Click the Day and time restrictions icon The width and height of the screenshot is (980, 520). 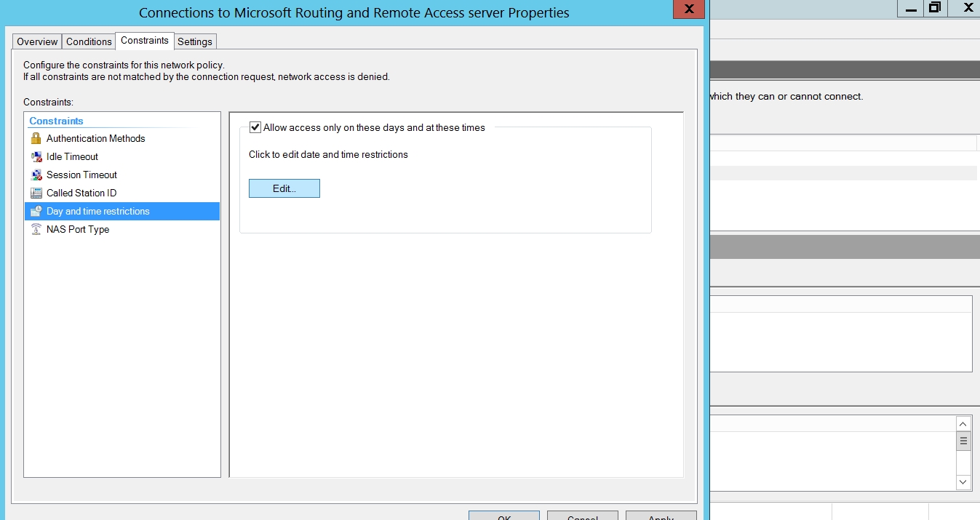tap(36, 211)
